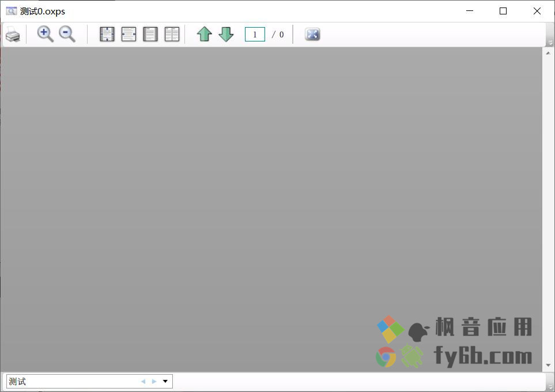Viewport: 555px width, 392px height.
Task: Zoom in with the plus magnifier
Action: pyautogui.click(x=46, y=35)
